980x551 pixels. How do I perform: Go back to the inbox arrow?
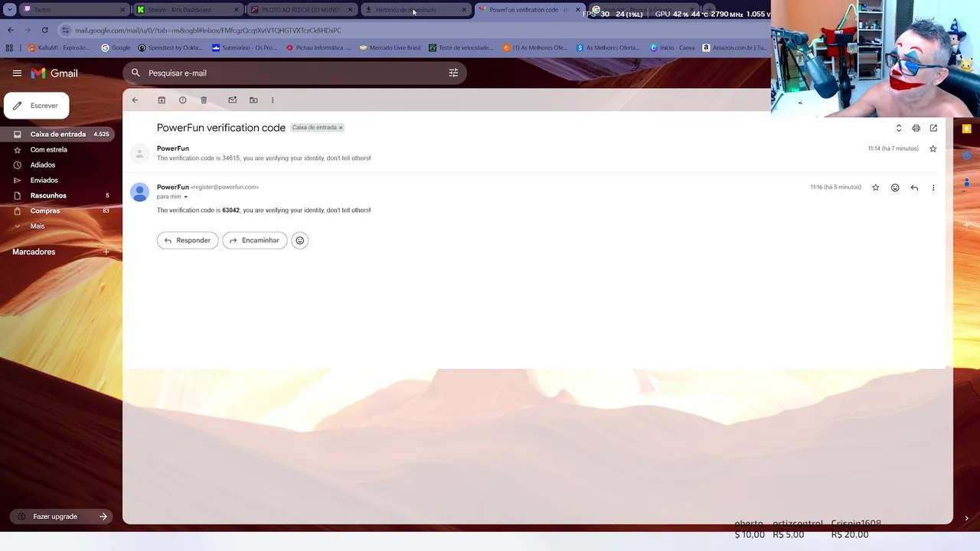135,100
